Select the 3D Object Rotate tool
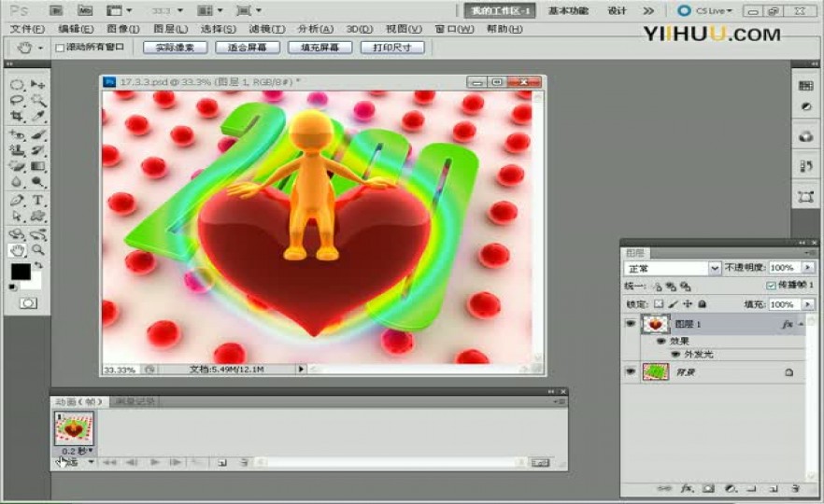The height and width of the screenshot is (504, 824). pos(17,234)
